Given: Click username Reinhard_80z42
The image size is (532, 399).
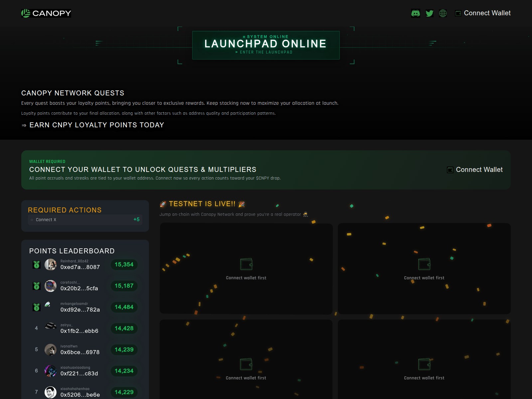Looking at the screenshot, I should point(74,261).
